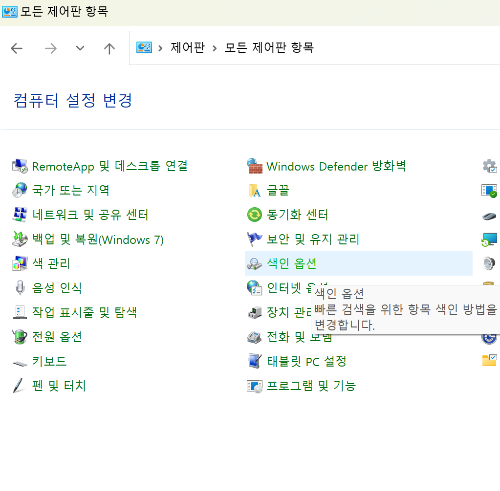
Task: Click the 인터넷 옵션 globe icon
Action: [255, 288]
